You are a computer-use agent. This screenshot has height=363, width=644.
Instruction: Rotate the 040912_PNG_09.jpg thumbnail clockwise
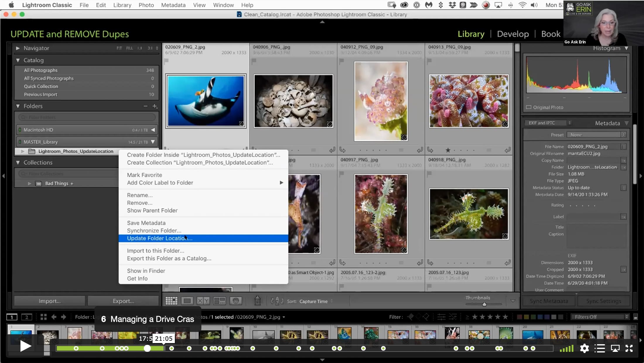[420, 150]
